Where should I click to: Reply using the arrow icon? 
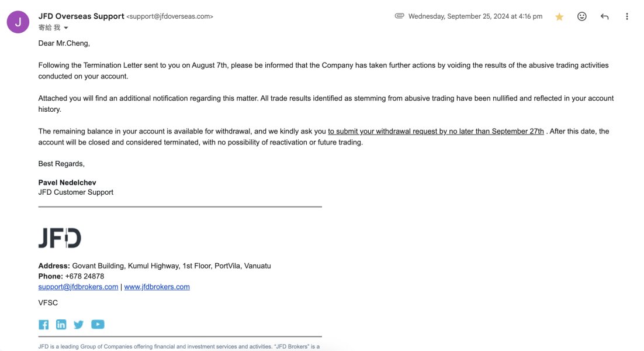(x=604, y=16)
